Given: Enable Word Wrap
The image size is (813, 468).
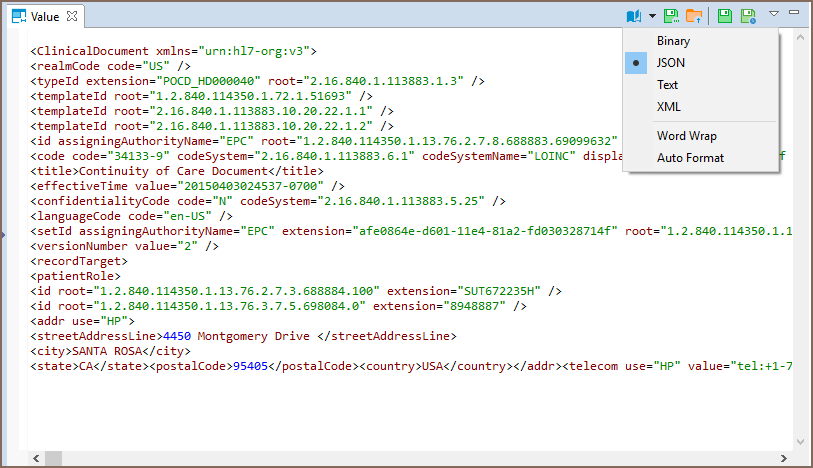Looking at the screenshot, I should (x=686, y=136).
